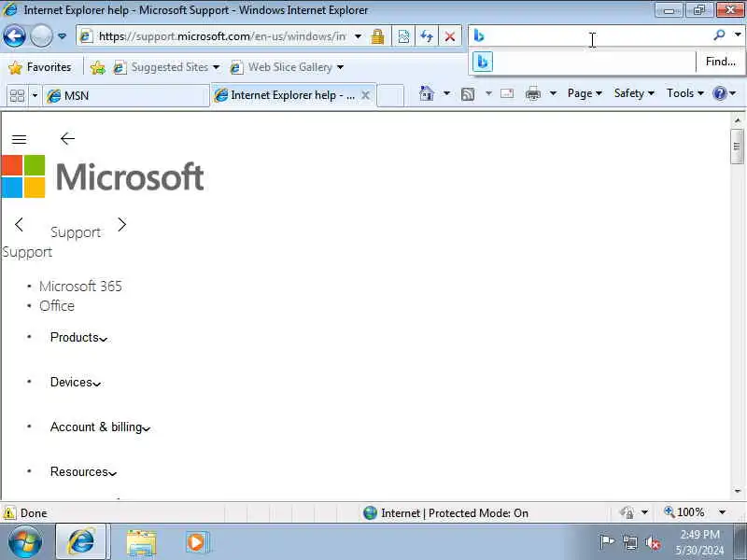The image size is (747, 560).
Task: Click the Read Mail icon
Action: pyautogui.click(x=507, y=94)
